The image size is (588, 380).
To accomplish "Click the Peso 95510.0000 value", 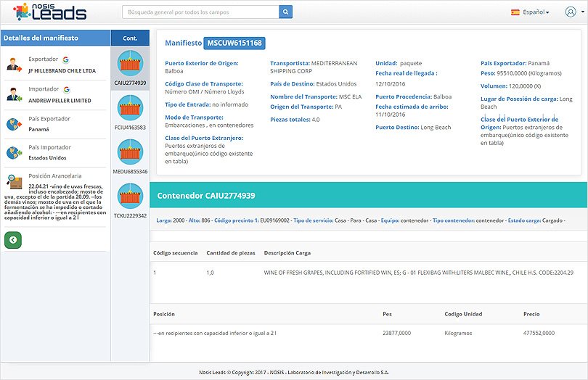I will pyautogui.click(x=529, y=73).
